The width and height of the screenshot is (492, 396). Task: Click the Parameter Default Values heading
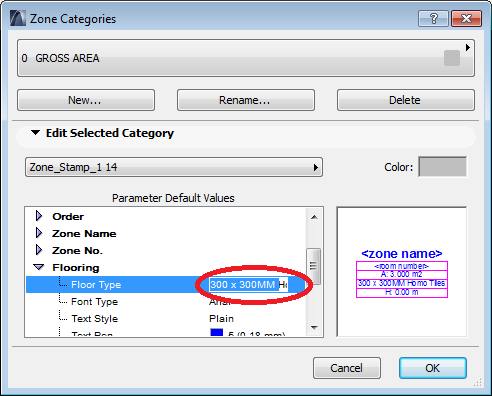pos(173,198)
